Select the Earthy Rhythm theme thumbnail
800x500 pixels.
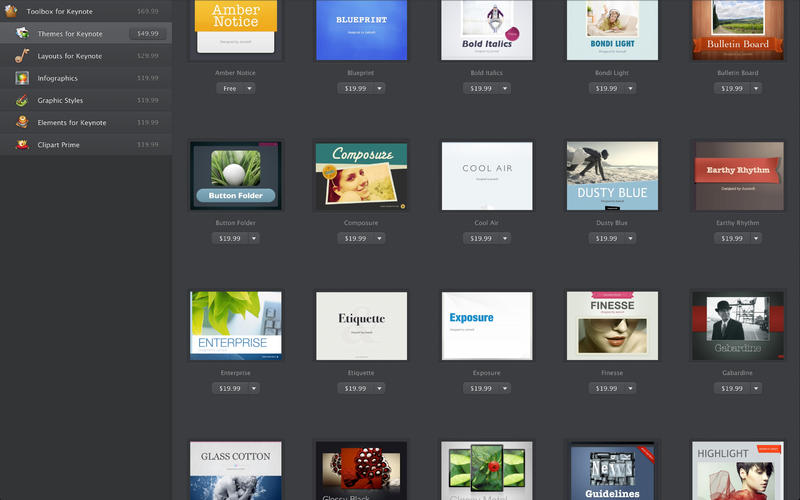pos(738,176)
